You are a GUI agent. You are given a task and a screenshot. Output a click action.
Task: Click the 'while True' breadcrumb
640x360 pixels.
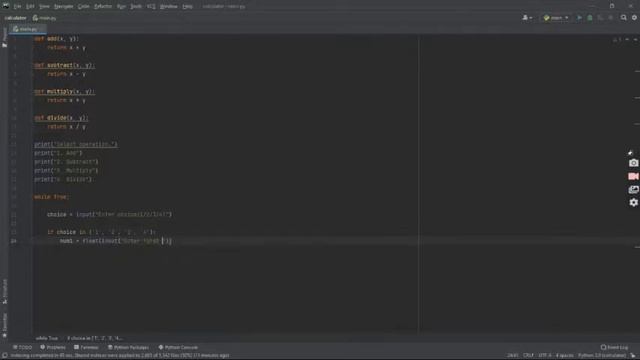(47, 338)
